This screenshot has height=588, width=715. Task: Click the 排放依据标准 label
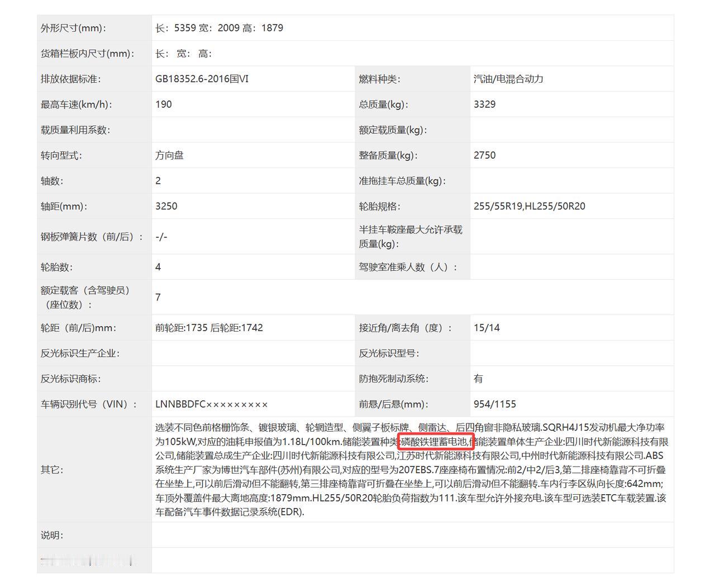[71, 79]
